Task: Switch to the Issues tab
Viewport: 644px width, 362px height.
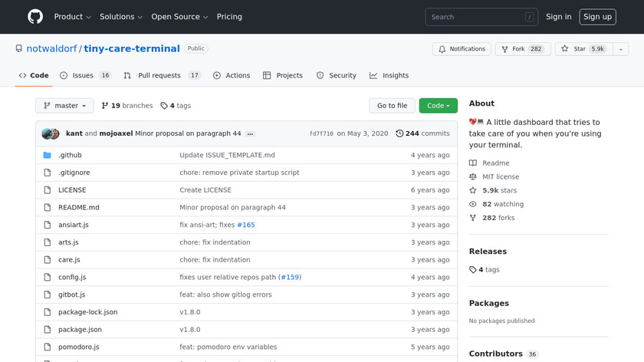Action: [x=86, y=76]
